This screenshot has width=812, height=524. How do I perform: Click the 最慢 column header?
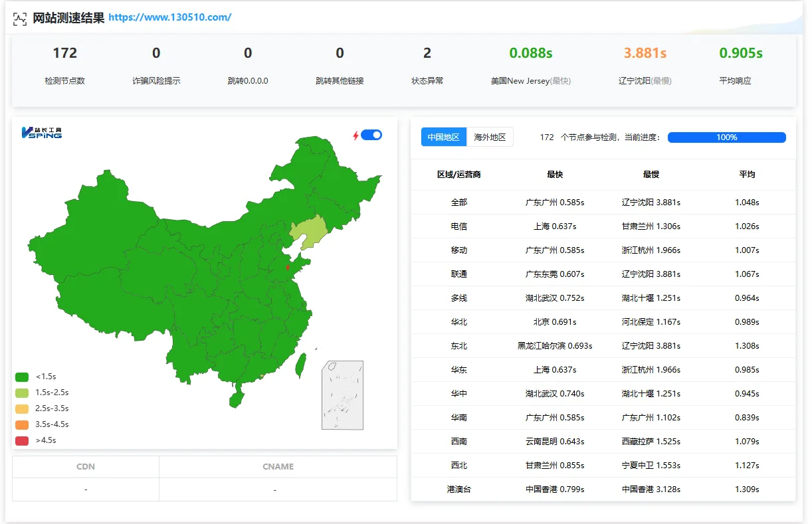(651, 175)
